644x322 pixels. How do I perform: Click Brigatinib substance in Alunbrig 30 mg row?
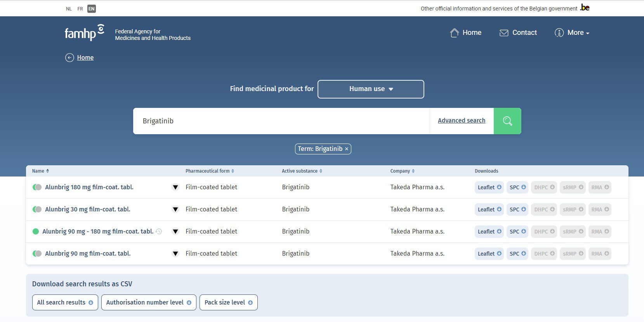point(296,209)
